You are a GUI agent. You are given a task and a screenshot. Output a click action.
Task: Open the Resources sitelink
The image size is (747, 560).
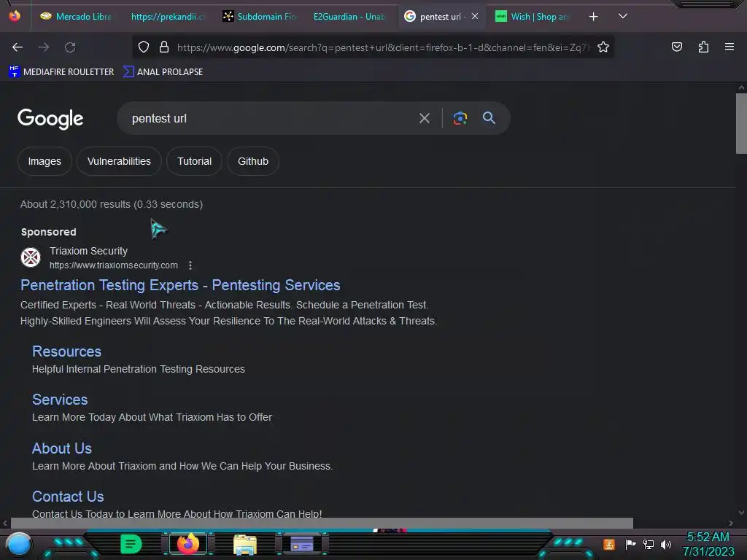(x=66, y=351)
